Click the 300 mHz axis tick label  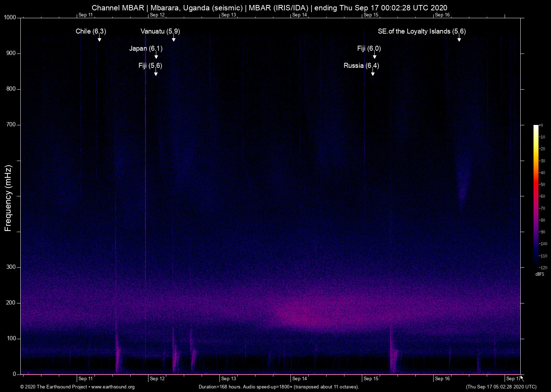11,267
